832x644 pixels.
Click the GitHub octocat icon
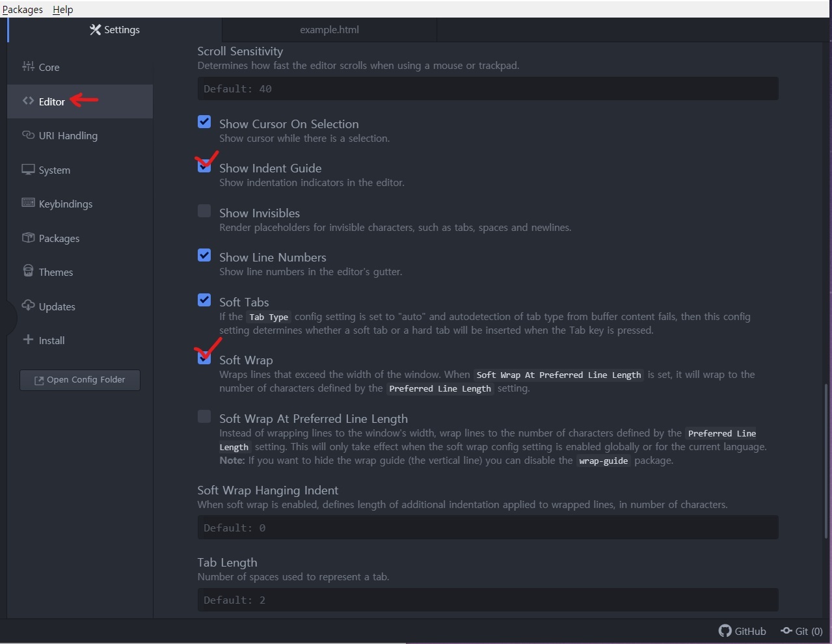(x=725, y=630)
